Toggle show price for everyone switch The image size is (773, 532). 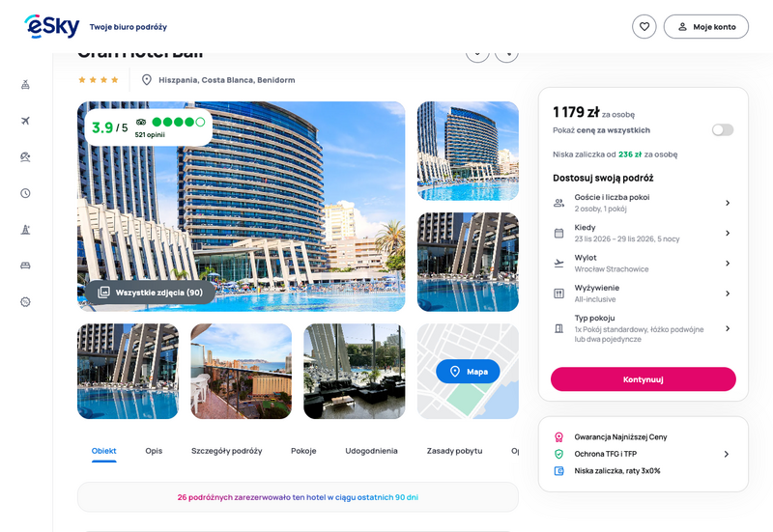pyautogui.click(x=723, y=130)
